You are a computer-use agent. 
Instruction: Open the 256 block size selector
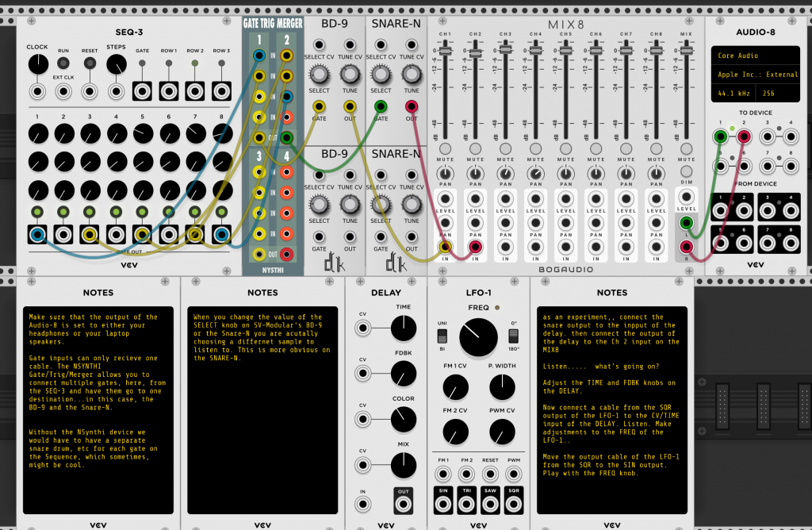pos(778,94)
